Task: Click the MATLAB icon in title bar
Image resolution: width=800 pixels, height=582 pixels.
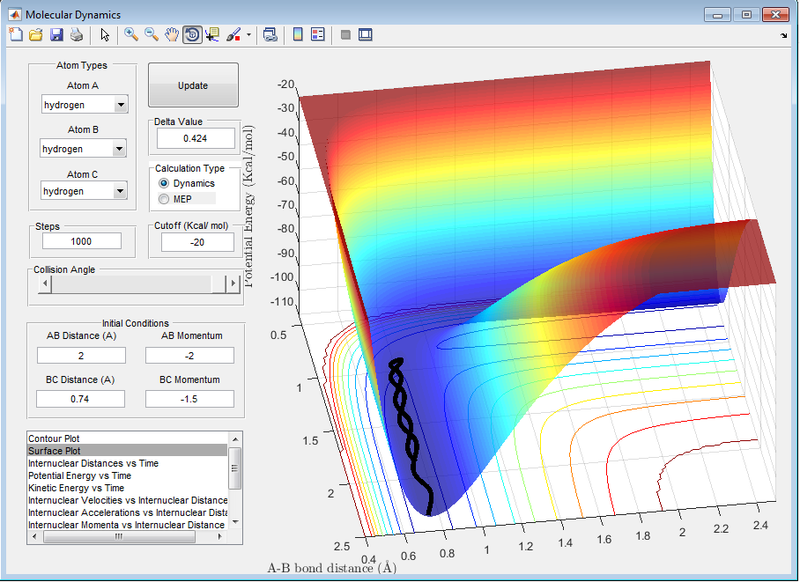Action: coord(15,14)
